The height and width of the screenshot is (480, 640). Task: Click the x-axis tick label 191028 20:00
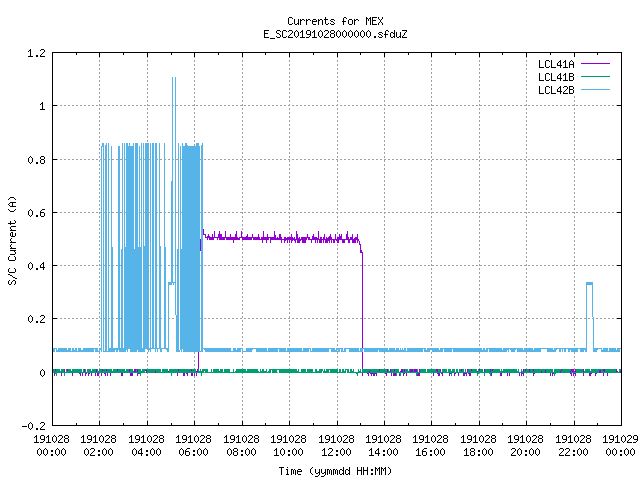click(525, 446)
